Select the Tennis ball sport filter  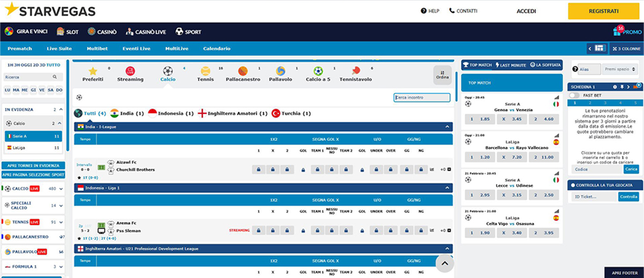[205, 74]
